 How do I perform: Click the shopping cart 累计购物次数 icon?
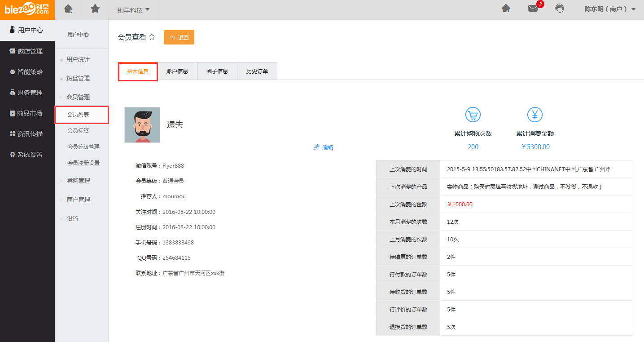473,115
